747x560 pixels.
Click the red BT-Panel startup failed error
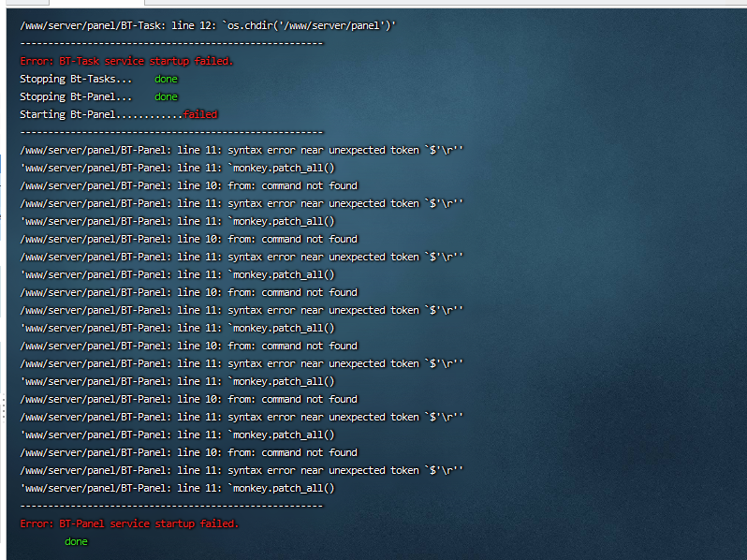coord(129,523)
